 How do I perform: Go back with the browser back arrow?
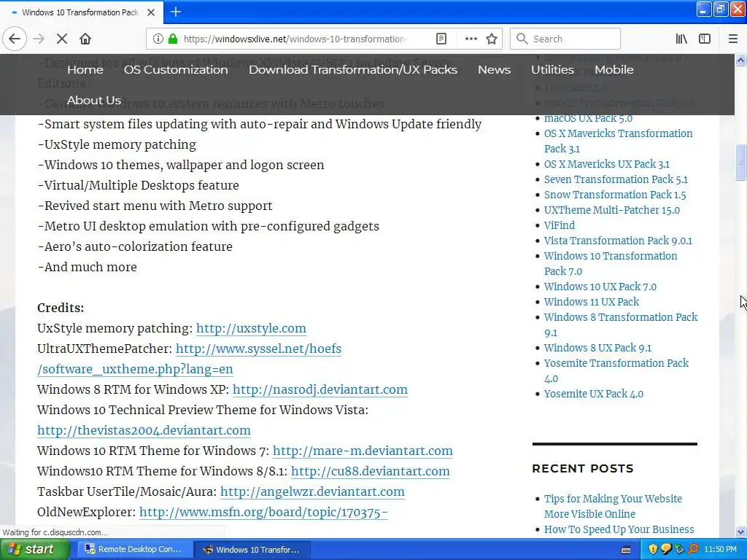click(x=15, y=39)
